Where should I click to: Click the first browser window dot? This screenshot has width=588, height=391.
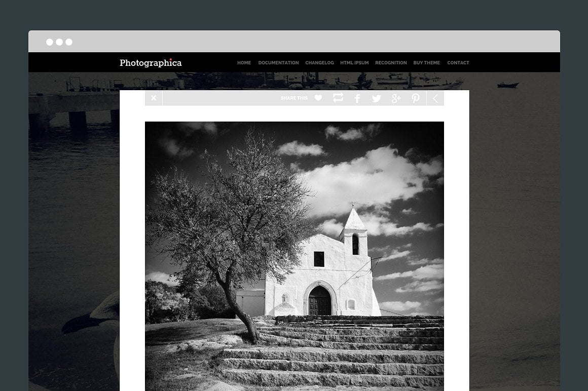point(50,42)
